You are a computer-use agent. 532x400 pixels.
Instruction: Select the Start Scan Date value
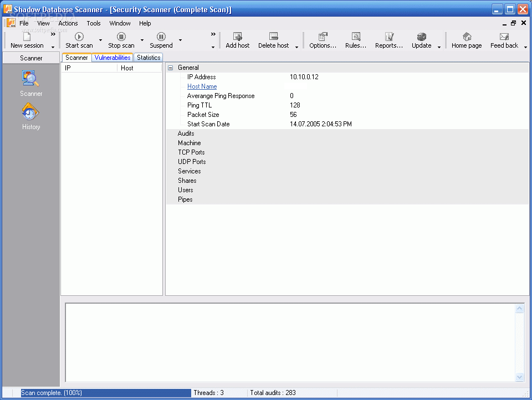[x=321, y=124]
